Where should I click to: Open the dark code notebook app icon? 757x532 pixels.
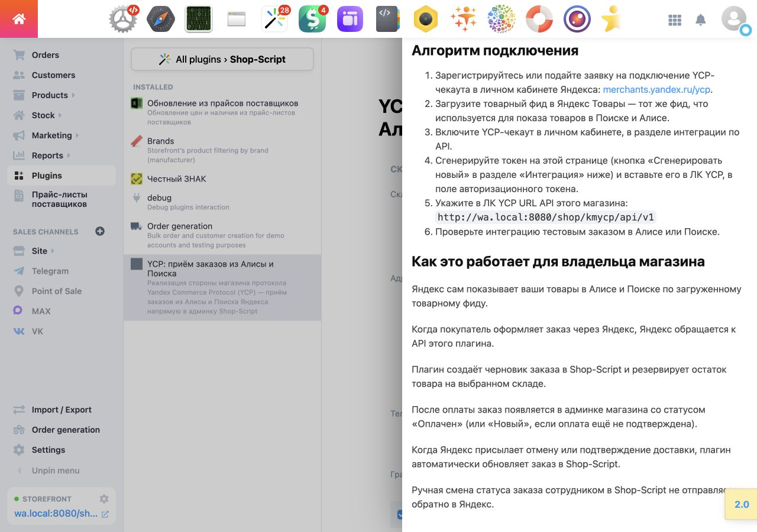[x=388, y=19]
